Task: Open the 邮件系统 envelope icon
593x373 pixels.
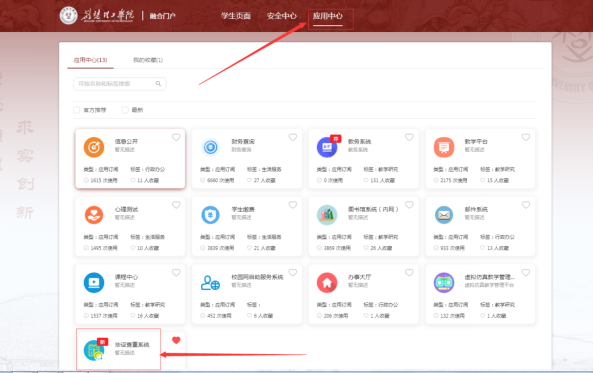Action: click(x=444, y=215)
